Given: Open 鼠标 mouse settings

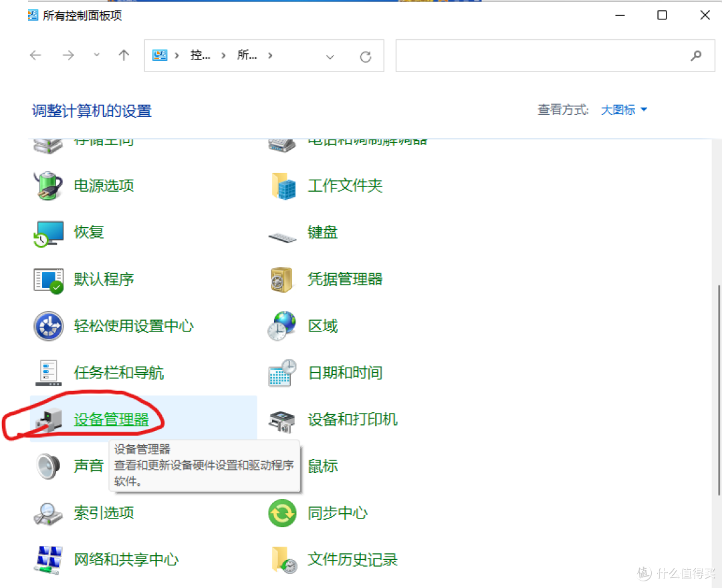Looking at the screenshot, I should [x=322, y=466].
